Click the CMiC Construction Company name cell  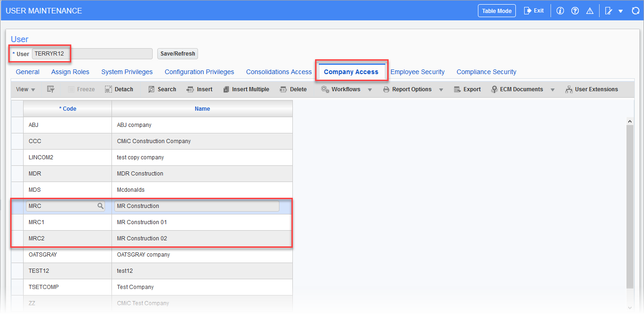202,141
